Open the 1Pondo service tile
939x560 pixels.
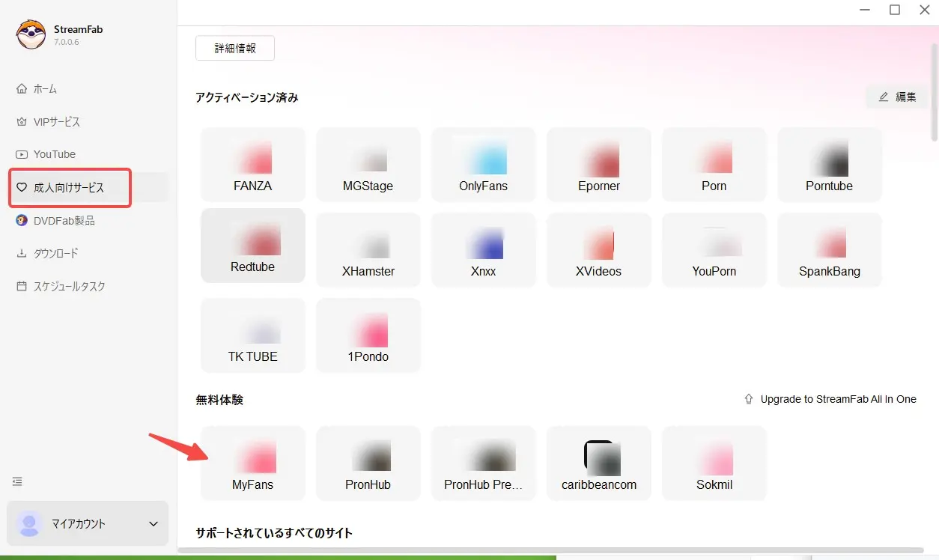368,335
